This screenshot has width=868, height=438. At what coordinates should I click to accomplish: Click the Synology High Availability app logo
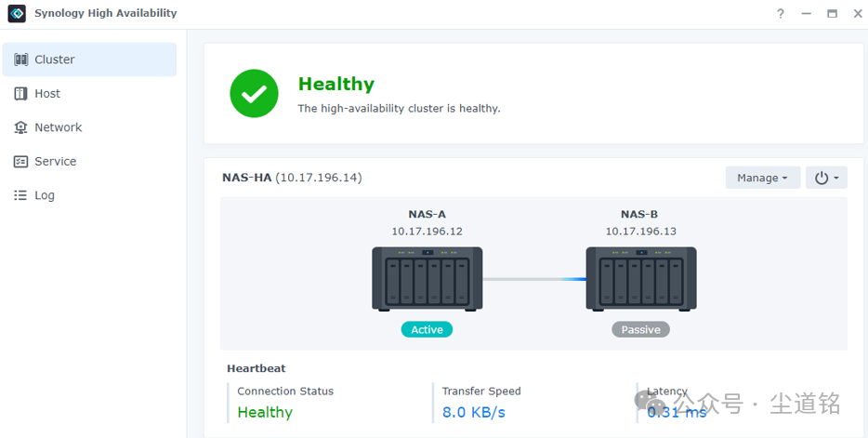pyautogui.click(x=17, y=14)
